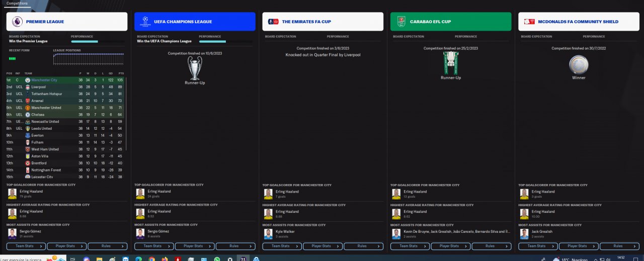Open Community Shield Player Stats
The height and width of the screenshot is (261, 644).
[x=579, y=246]
